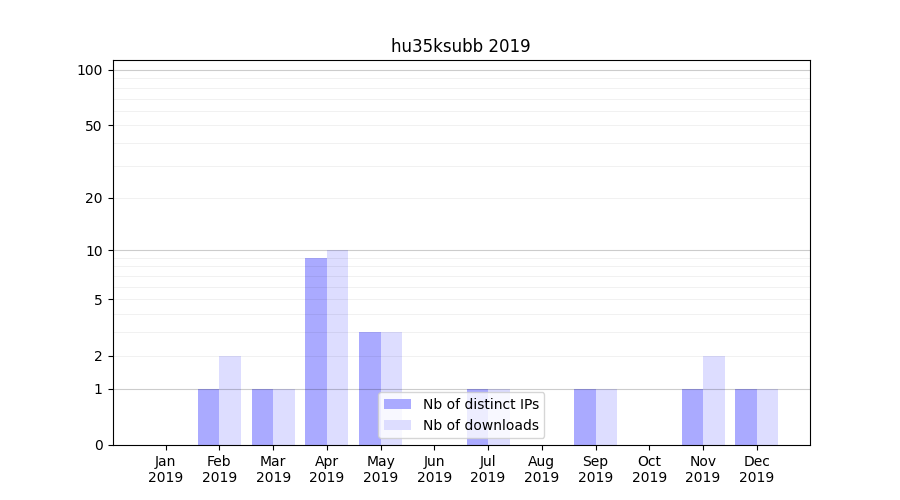Click the April distinct IPs bar
Screen dimensions: 900x500
coord(316,350)
